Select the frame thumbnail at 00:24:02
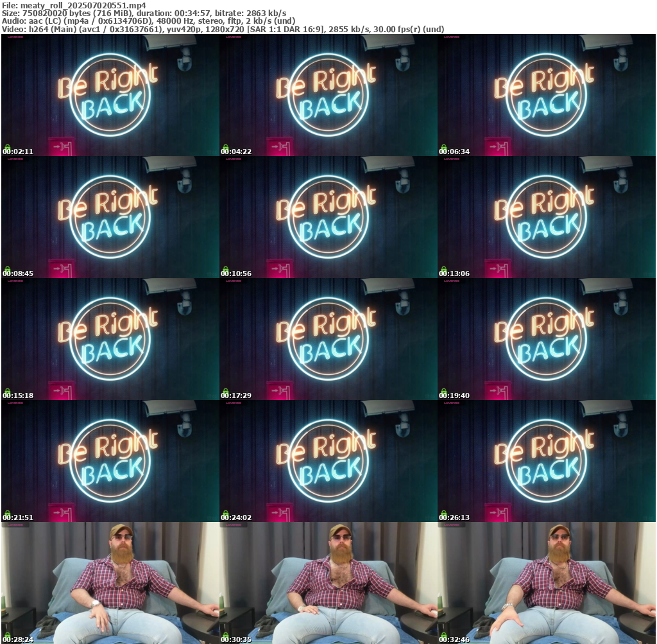Image resolution: width=657 pixels, height=644 pixels. pos(328,461)
